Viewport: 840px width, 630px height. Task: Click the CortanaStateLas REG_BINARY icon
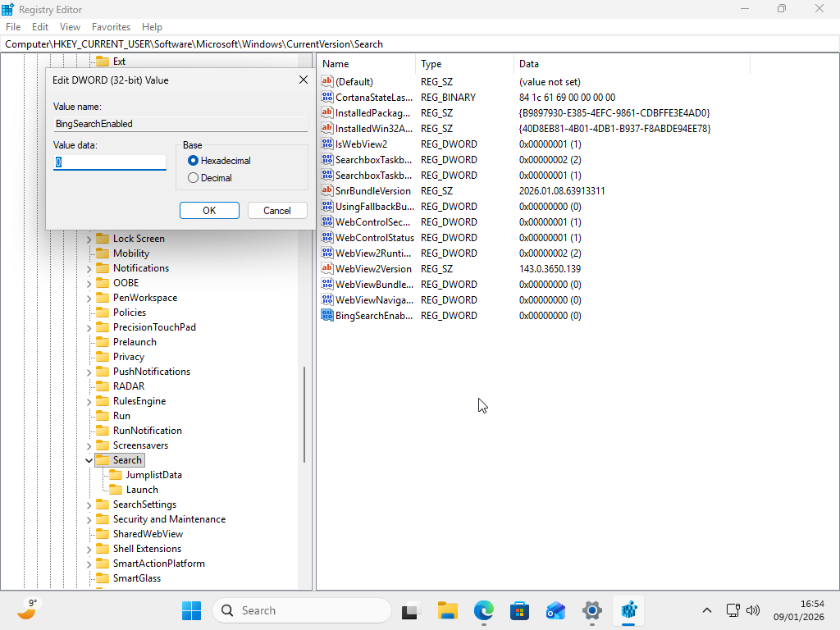point(326,97)
